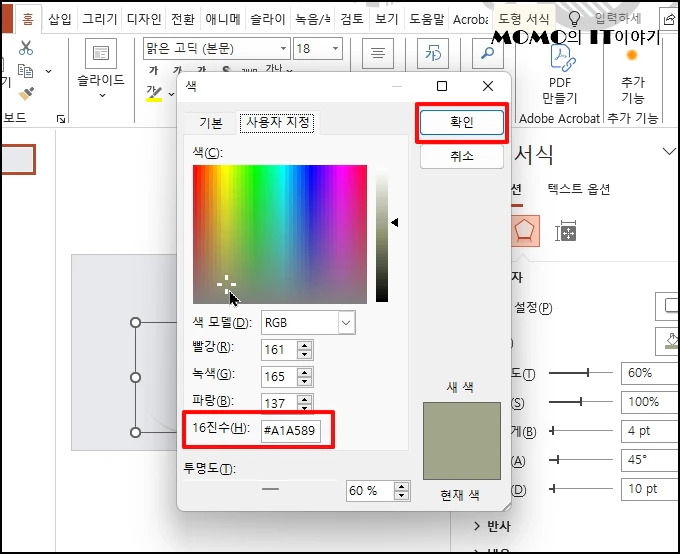Click the New Slide icon
Screen dimensions: 680x554
click(x=101, y=53)
